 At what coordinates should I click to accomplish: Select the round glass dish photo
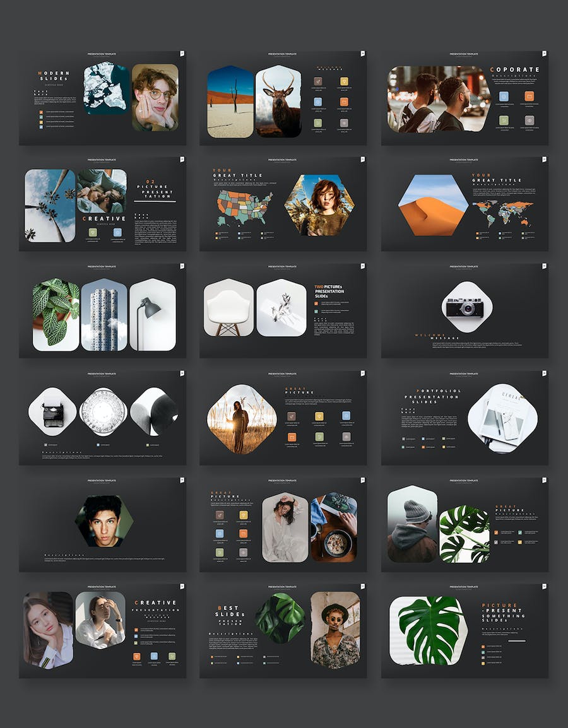[x=103, y=411]
